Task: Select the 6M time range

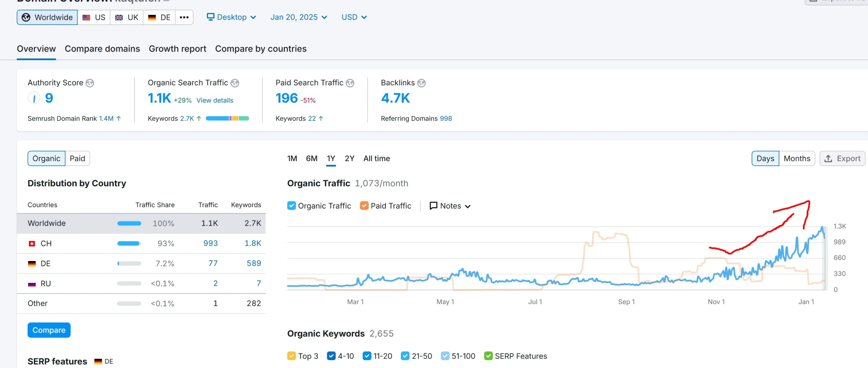Action: tap(311, 159)
